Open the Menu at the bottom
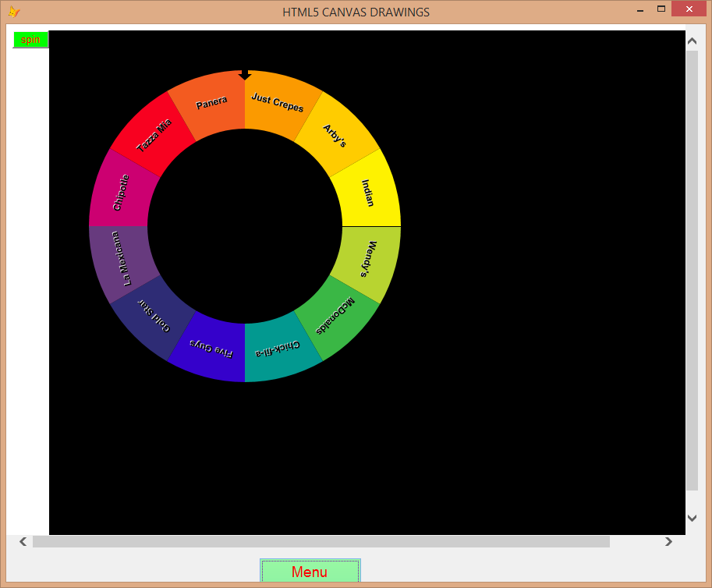 click(x=310, y=571)
